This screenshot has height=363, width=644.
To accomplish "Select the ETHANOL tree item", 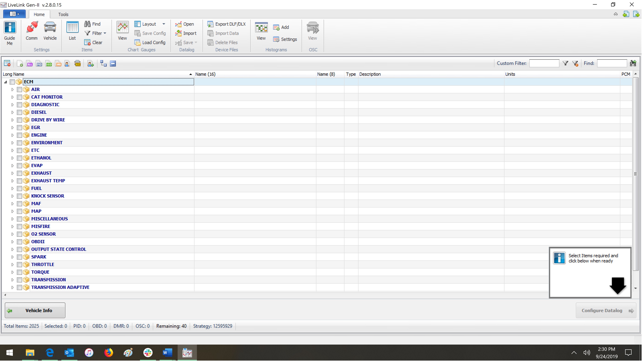I will [x=41, y=158].
